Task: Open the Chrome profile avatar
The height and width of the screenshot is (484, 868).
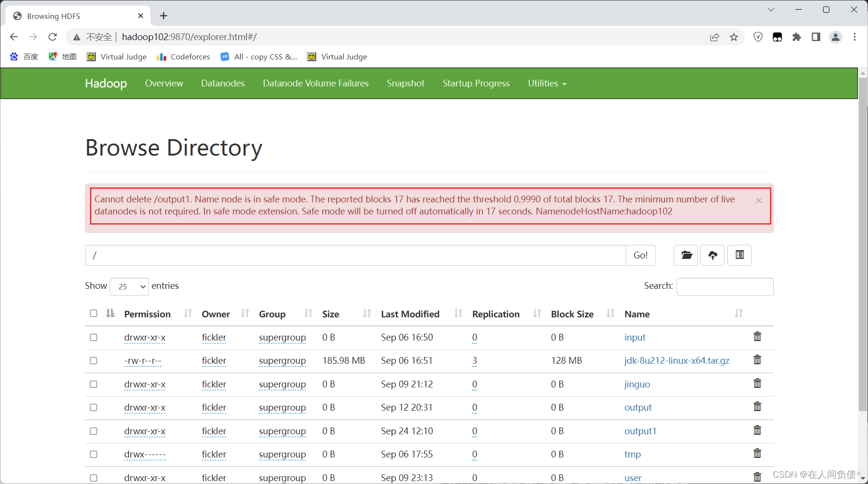Action: (x=835, y=37)
